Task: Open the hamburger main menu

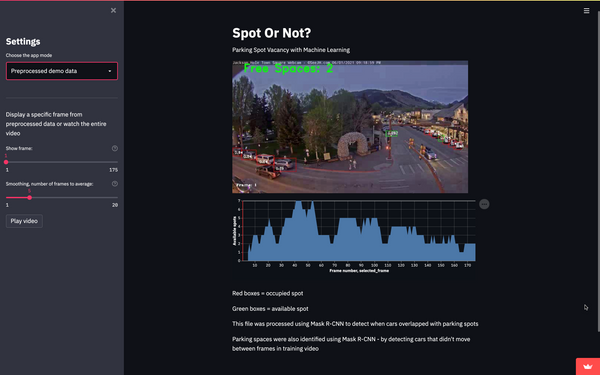Action: tap(586, 11)
